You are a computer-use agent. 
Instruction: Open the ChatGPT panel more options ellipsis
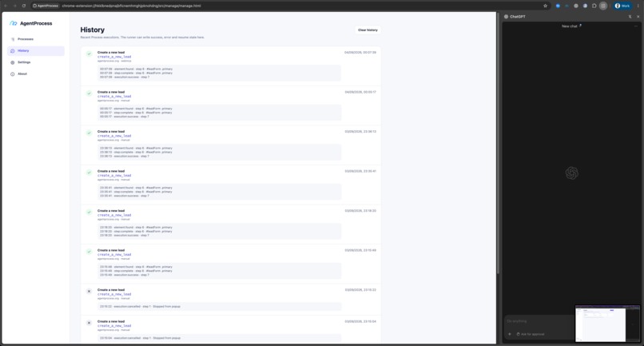point(636,26)
